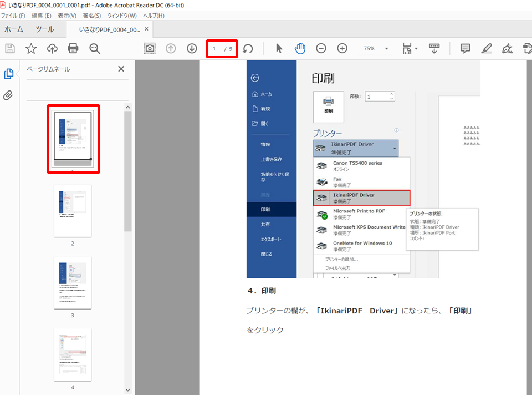Viewport: 532px width, 395px height.
Task: Open the zoom percentage dropdown
Action: [386, 49]
